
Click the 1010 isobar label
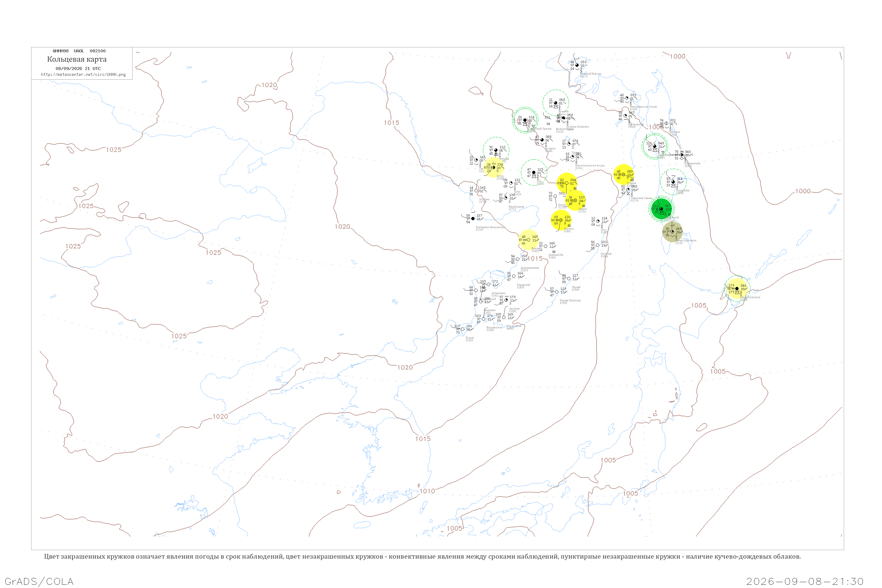click(427, 491)
